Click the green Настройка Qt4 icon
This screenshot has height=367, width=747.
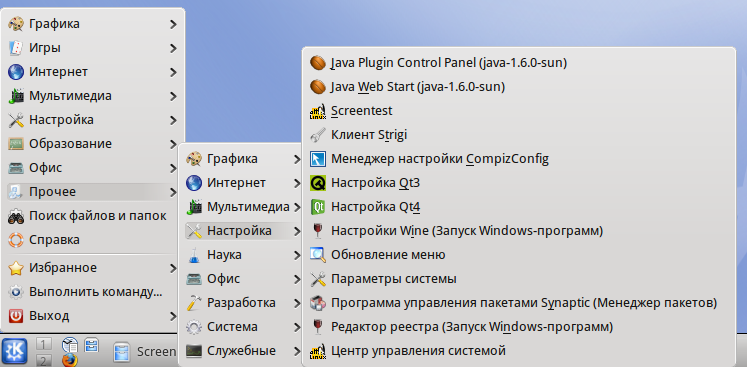(317, 207)
